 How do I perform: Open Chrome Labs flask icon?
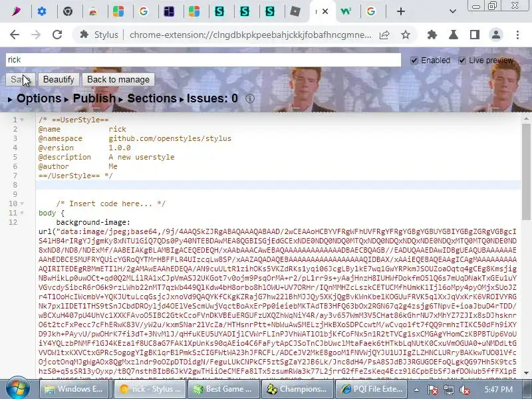pos(454,35)
